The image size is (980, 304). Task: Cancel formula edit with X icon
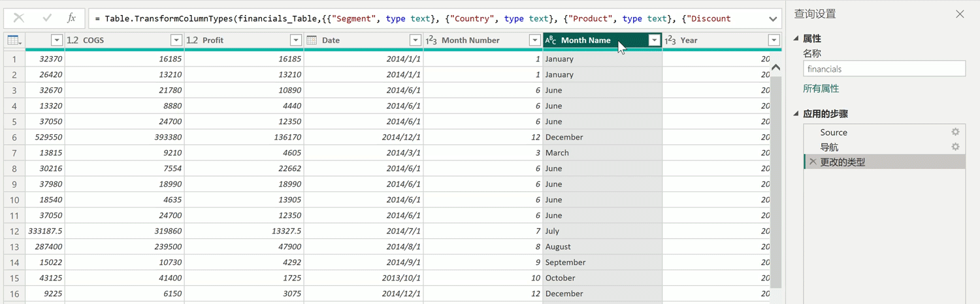point(19,18)
